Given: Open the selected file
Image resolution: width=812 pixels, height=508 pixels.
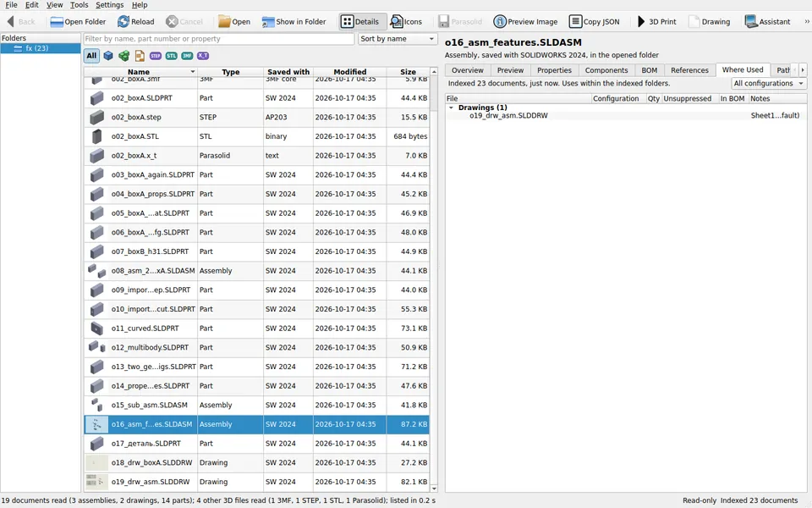Looking at the screenshot, I should pos(234,22).
